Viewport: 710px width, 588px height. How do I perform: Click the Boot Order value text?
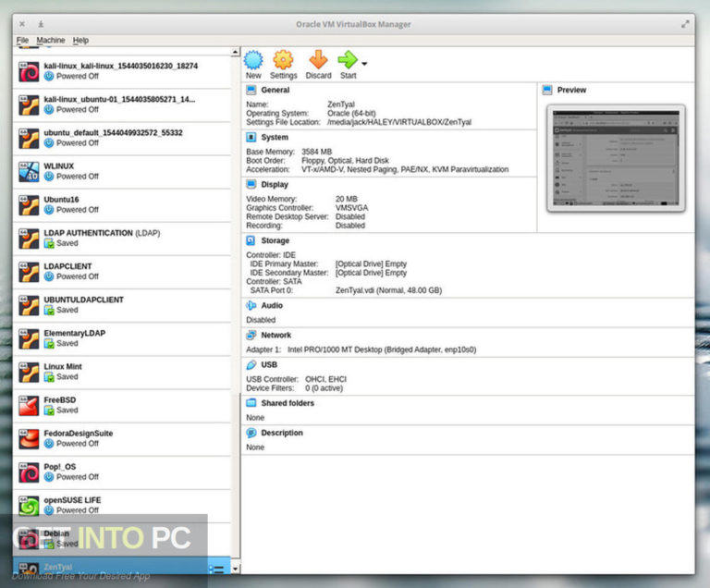(345, 161)
